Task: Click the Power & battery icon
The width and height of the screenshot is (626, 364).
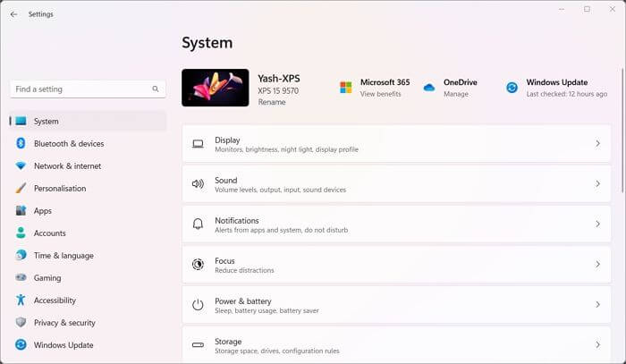Action: point(198,305)
